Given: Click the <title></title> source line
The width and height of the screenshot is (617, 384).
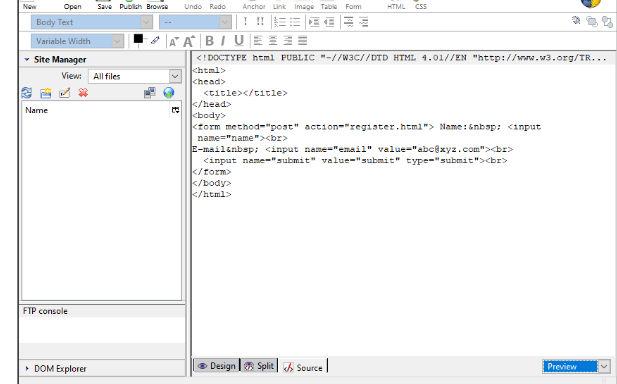Looking at the screenshot, I should coord(246,93).
